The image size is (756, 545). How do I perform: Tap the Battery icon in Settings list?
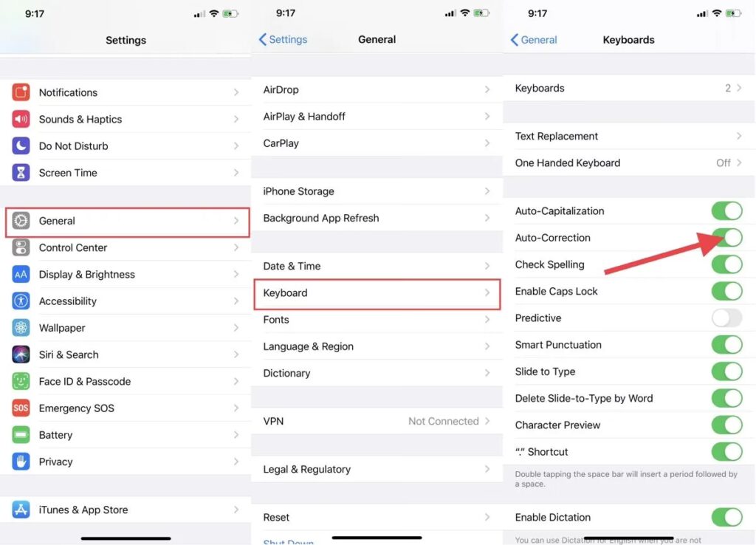[x=21, y=435]
